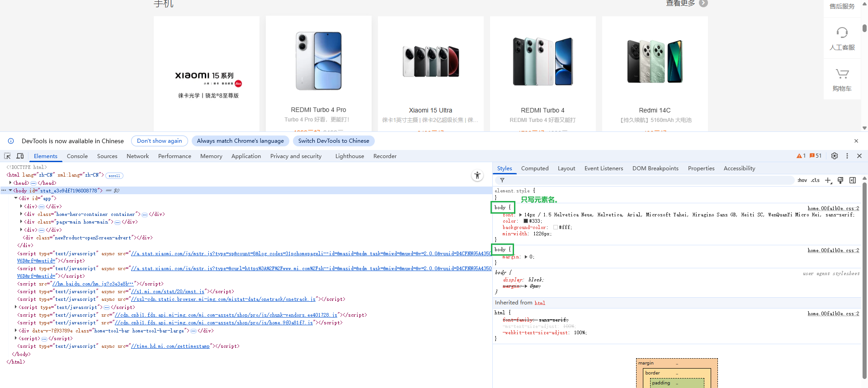Open color picker for #333 swatch
This screenshot has height=388, width=868.
tap(526, 221)
